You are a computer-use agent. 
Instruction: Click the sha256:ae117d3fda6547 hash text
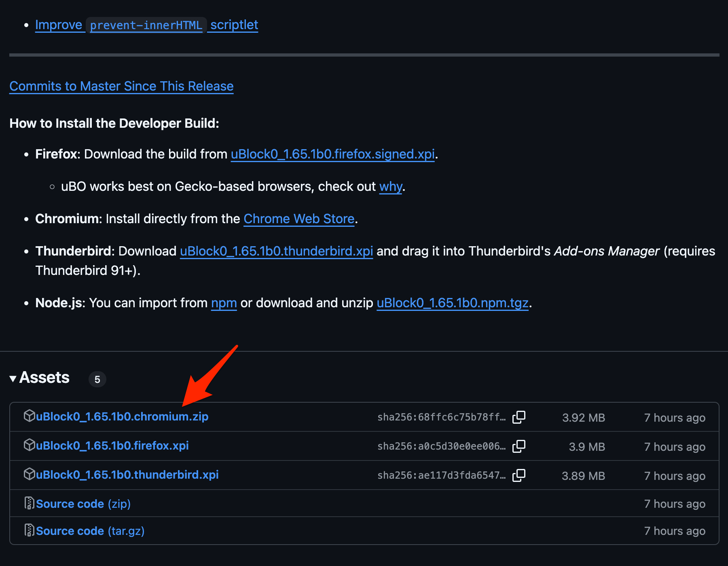point(441,475)
